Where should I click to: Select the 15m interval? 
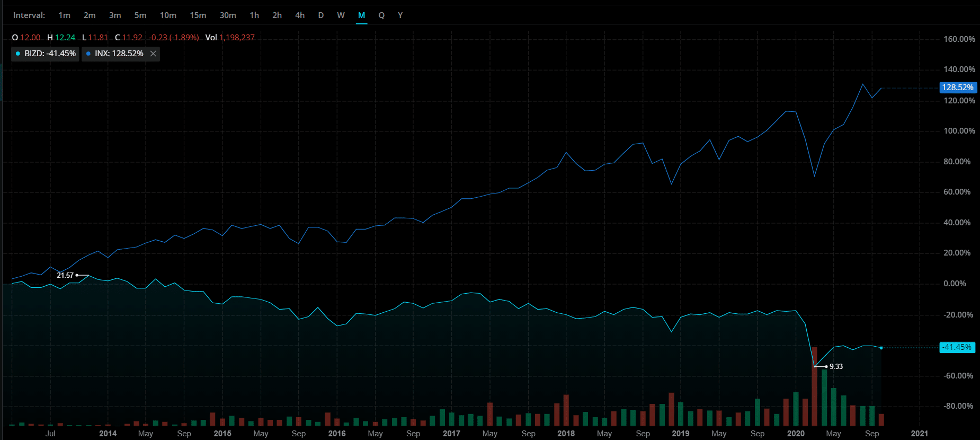coord(198,15)
